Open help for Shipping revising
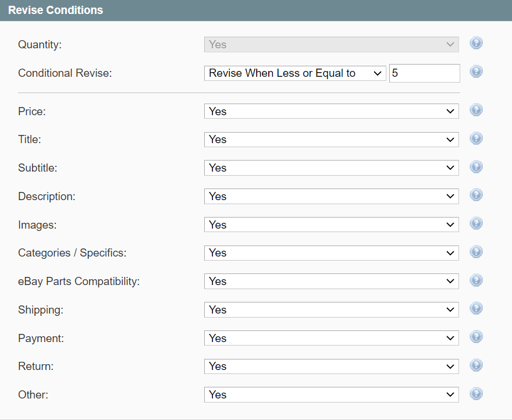The width and height of the screenshot is (512, 420). [x=476, y=308]
